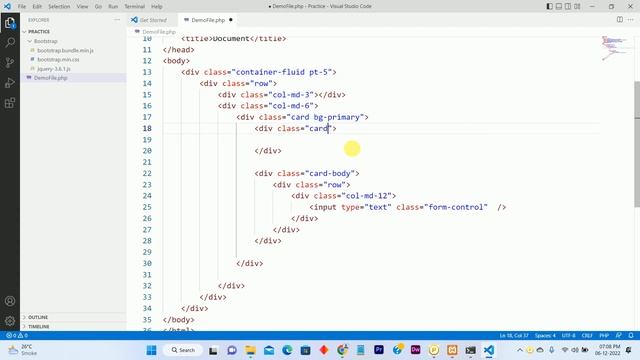Close DemoFile.php tab via unsaved dot
Viewport: 640px width, 360px height.
click(x=231, y=20)
